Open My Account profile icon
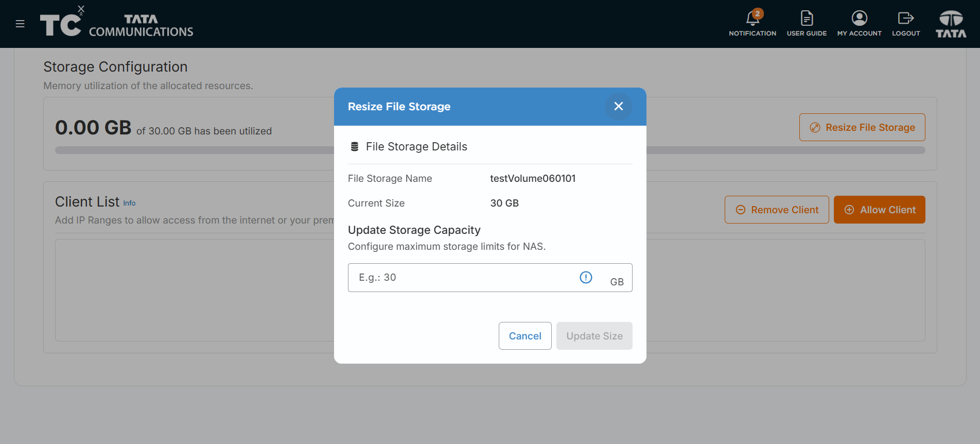The height and width of the screenshot is (444, 980). pos(859,24)
